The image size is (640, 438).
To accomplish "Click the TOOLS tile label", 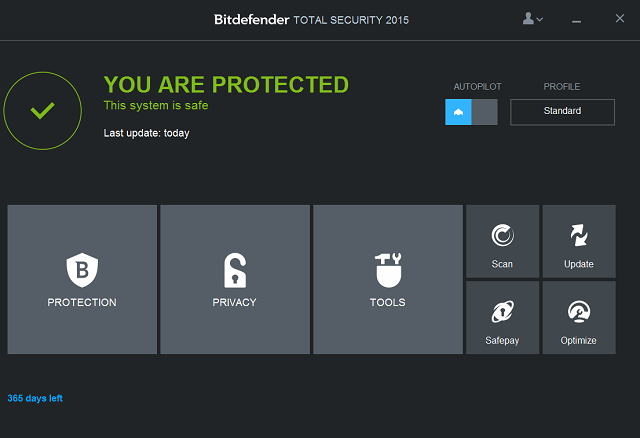I will (x=388, y=302).
